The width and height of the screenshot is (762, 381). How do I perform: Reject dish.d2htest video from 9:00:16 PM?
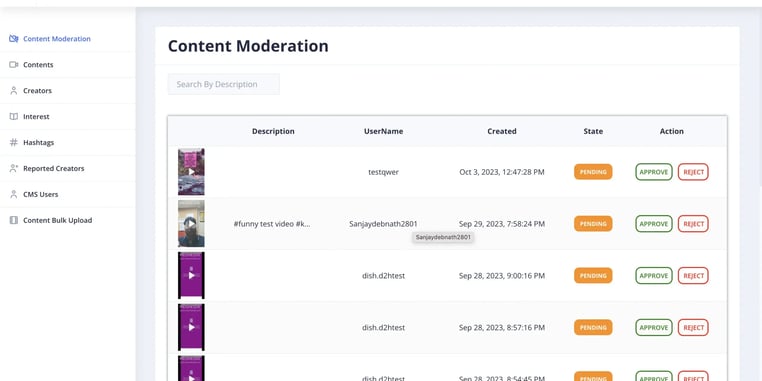tap(693, 276)
